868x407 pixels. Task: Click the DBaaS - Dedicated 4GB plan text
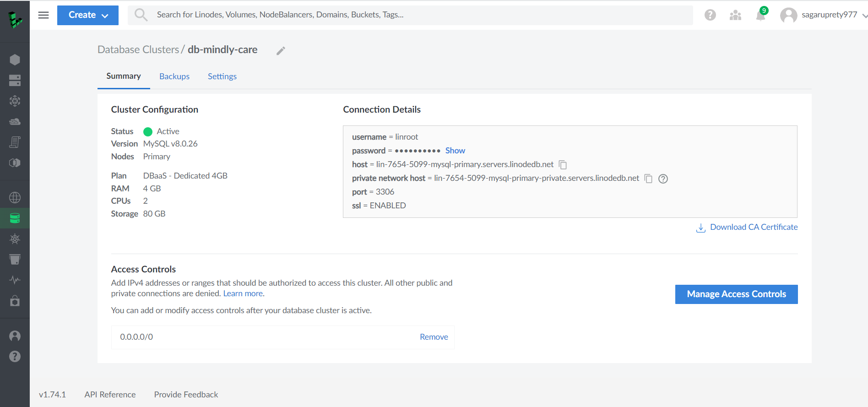(x=185, y=176)
